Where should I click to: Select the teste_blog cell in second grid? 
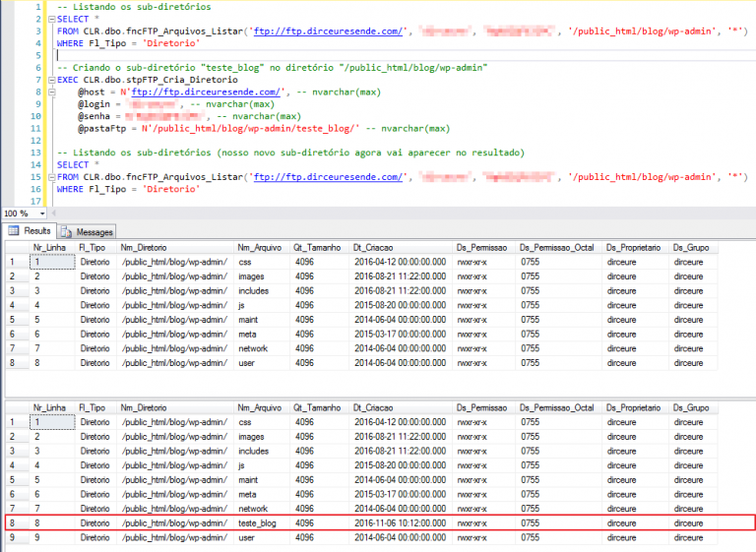pyautogui.click(x=259, y=523)
